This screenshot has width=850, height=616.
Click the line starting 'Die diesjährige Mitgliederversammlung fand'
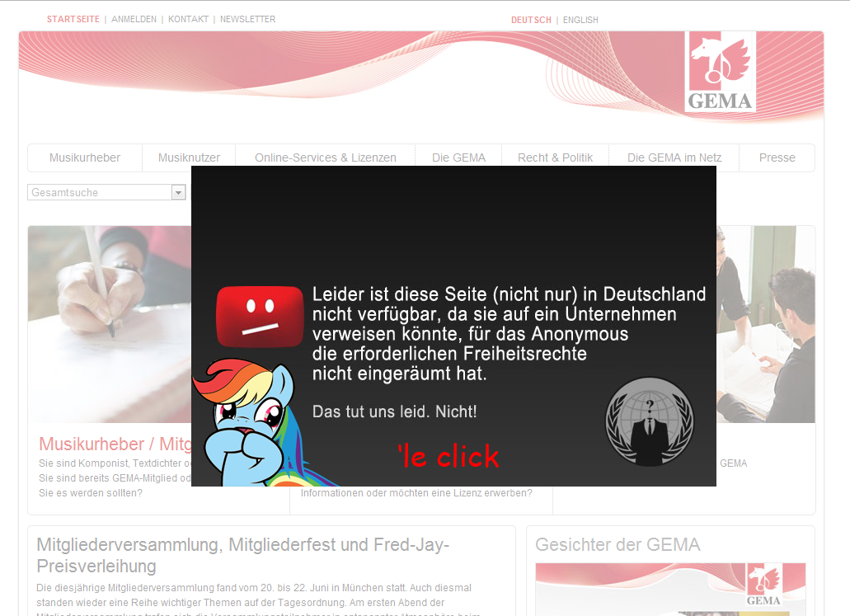pos(254,588)
